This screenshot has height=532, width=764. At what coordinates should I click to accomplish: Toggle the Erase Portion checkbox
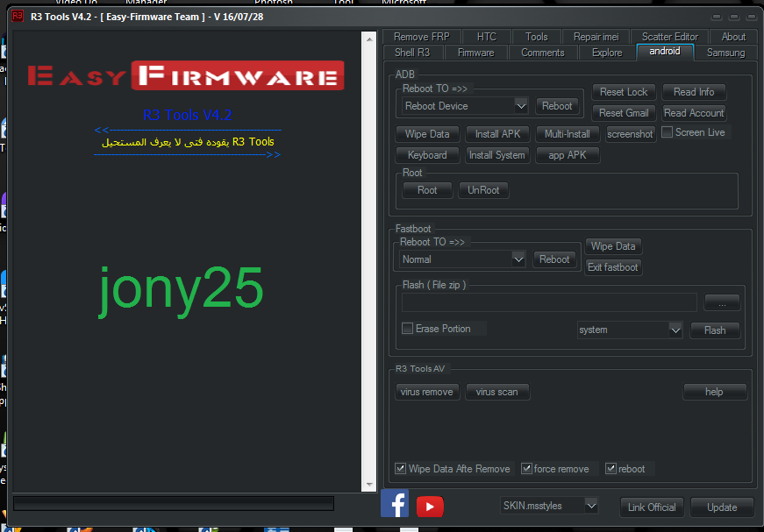coord(407,329)
